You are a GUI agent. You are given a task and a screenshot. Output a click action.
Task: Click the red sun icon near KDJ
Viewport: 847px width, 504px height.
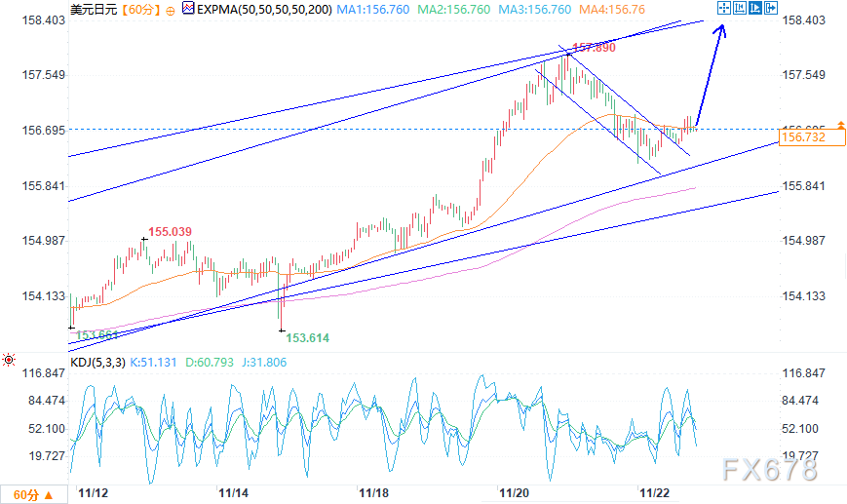click(x=9, y=361)
